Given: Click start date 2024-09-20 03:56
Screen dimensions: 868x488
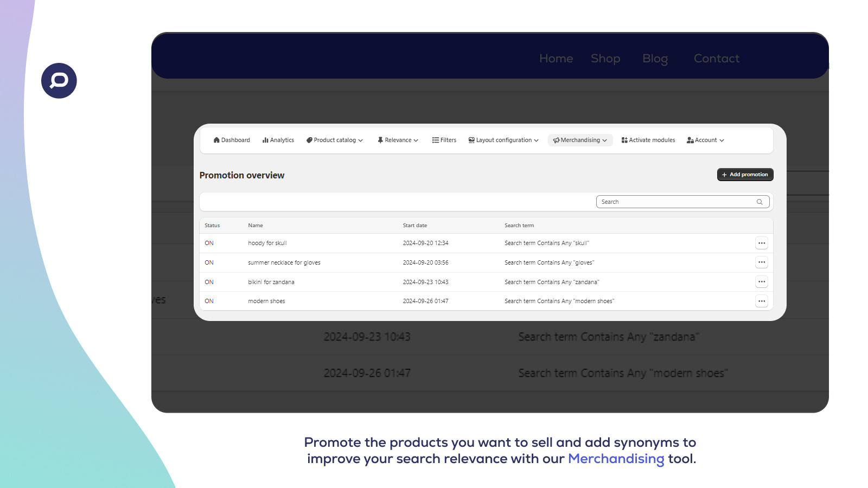Looking at the screenshot, I should pyautogui.click(x=425, y=262).
